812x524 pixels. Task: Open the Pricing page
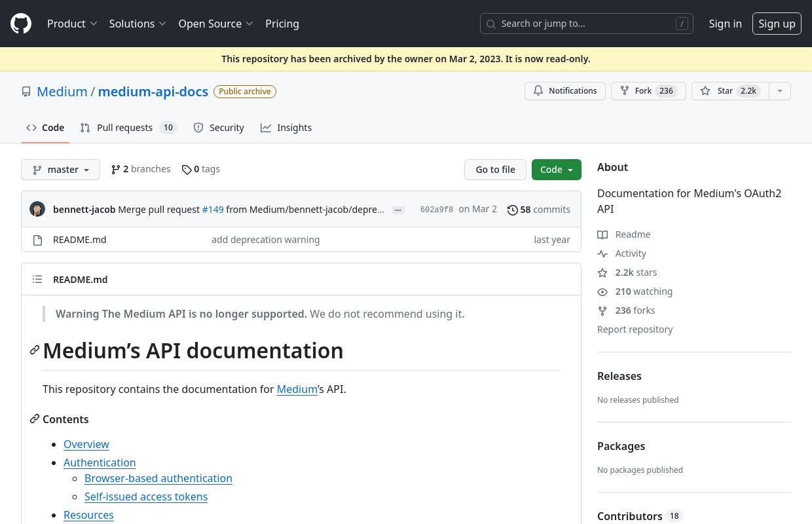(282, 24)
